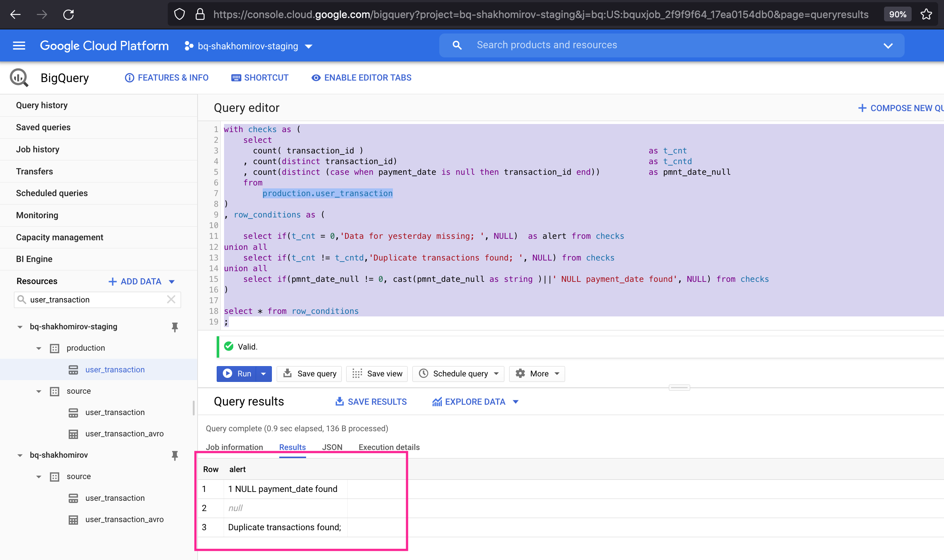Unpin the bq-shakhomirov project

click(175, 455)
